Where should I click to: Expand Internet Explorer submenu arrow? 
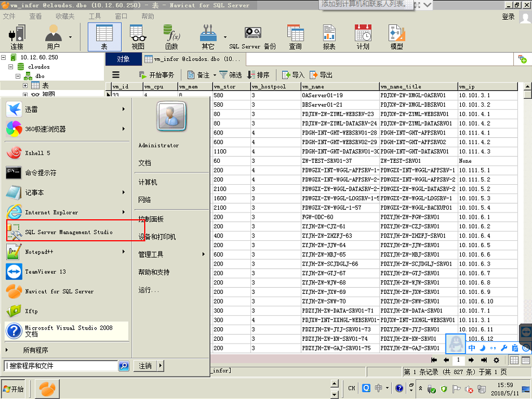123,212
